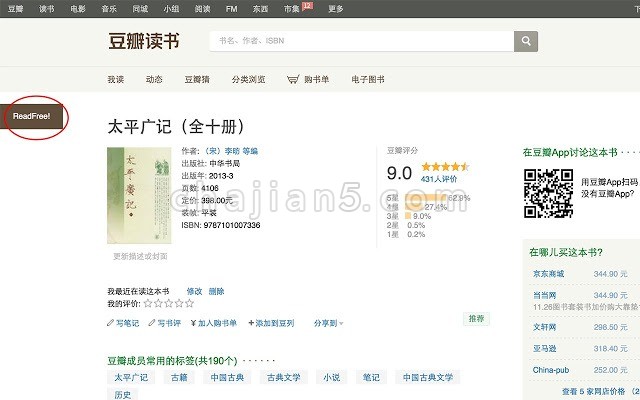Viewport: 640px width, 400px height.
Task: Focus the 书名、作者、ISBN search field
Action: (x=362, y=41)
